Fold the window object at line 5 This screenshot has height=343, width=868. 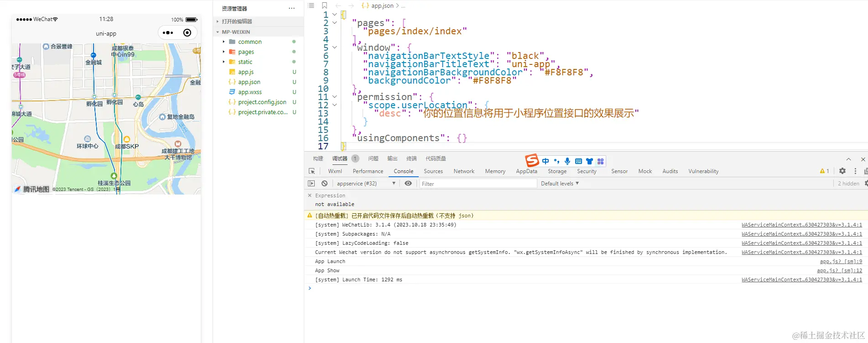[x=334, y=47]
